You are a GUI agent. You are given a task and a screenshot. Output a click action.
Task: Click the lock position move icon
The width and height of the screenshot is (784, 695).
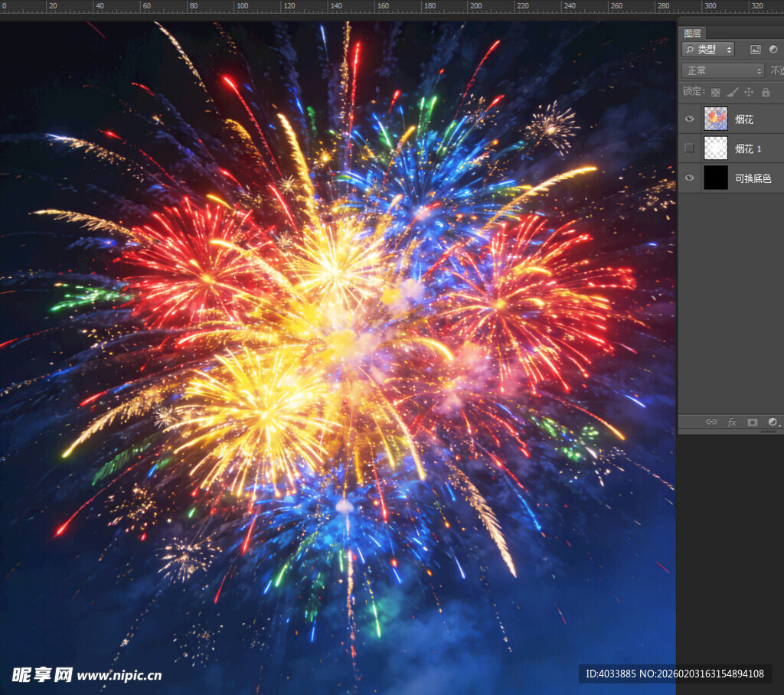tap(749, 92)
